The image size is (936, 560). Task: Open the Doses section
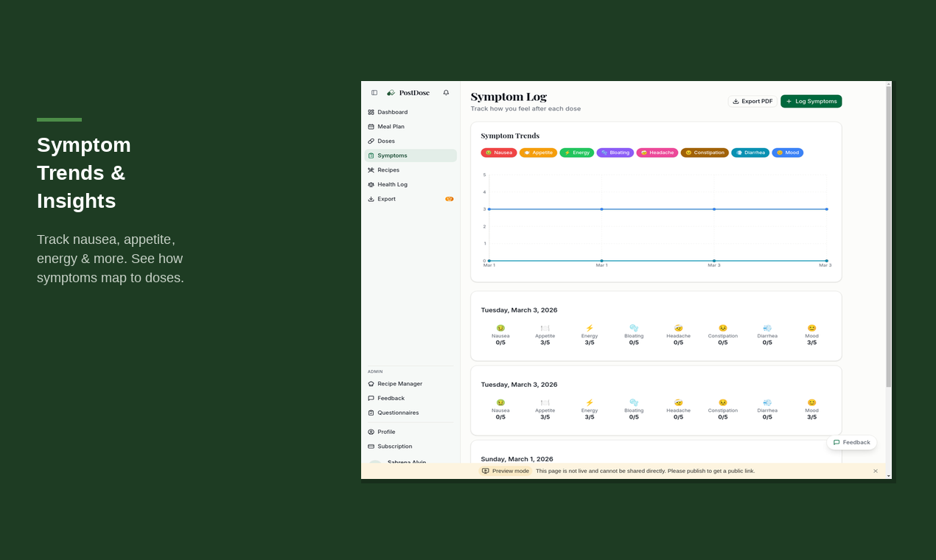(411, 141)
